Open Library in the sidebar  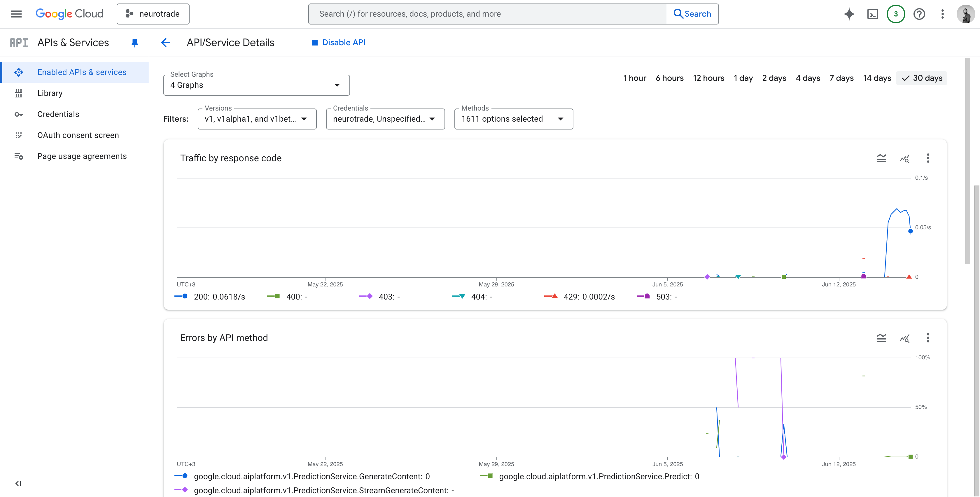[x=50, y=93]
